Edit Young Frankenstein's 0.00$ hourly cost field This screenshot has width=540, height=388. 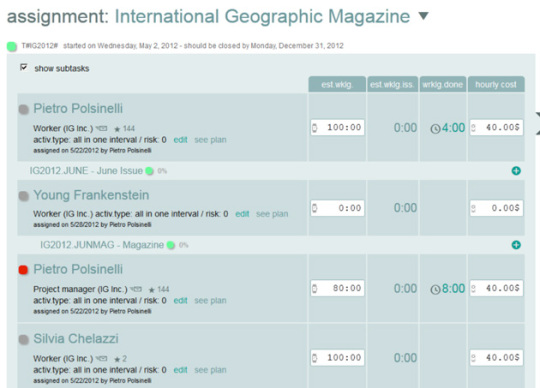pyautogui.click(x=496, y=208)
